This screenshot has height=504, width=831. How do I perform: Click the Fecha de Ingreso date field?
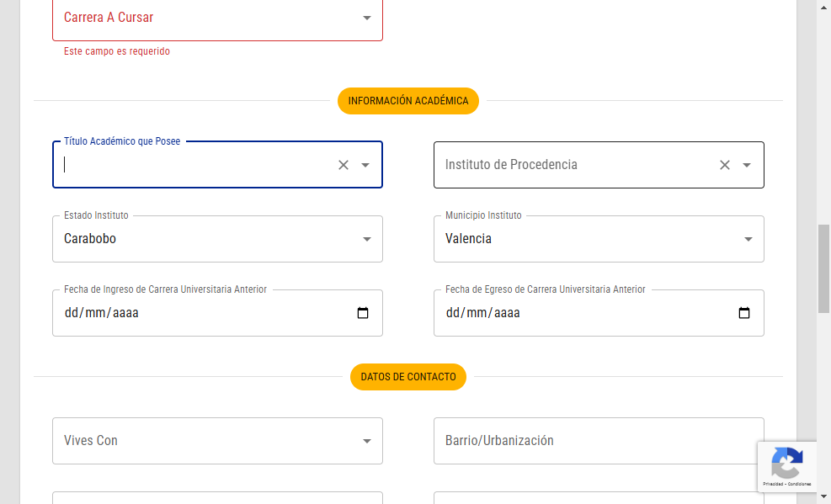click(x=217, y=313)
